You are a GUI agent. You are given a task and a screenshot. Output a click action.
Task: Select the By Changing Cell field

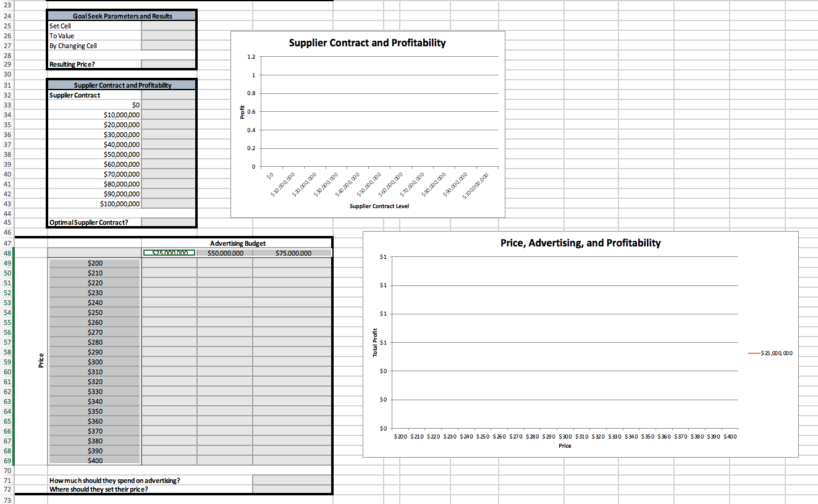point(167,46)
